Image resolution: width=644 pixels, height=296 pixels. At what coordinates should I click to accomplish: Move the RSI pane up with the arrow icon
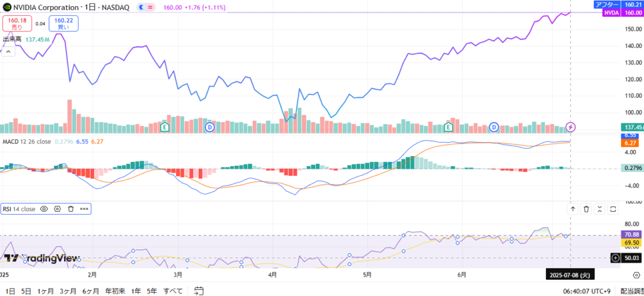click(x=573, y=209)
